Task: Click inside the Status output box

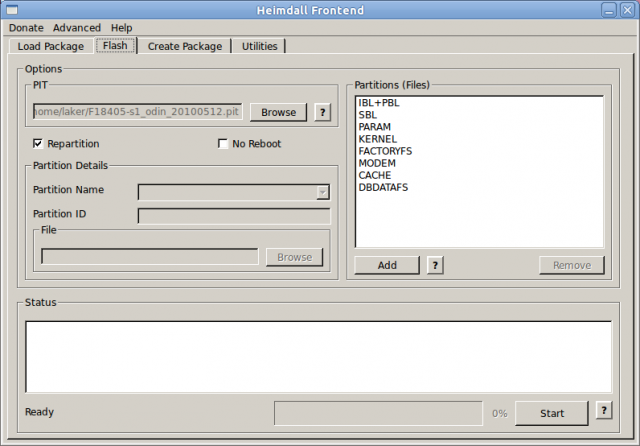Action: click(x=318, y=357)
